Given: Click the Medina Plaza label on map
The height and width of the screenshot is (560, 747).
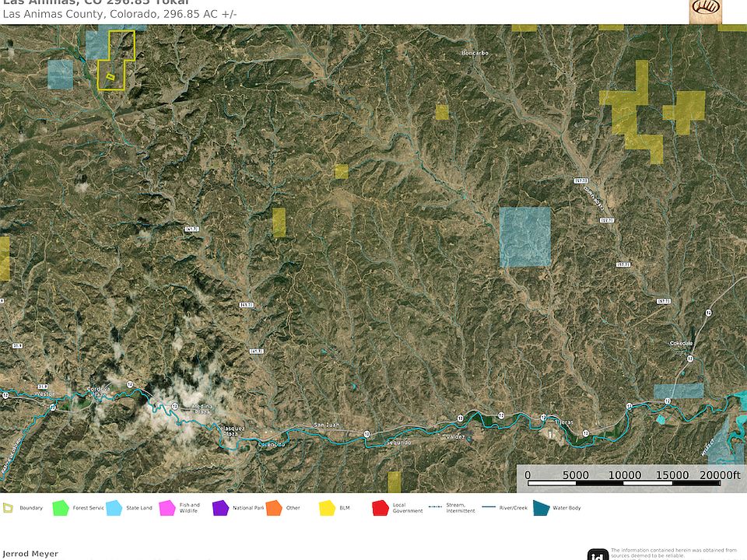Looking at the screenshot, I should pyautogui.click(x=202, y=409).
